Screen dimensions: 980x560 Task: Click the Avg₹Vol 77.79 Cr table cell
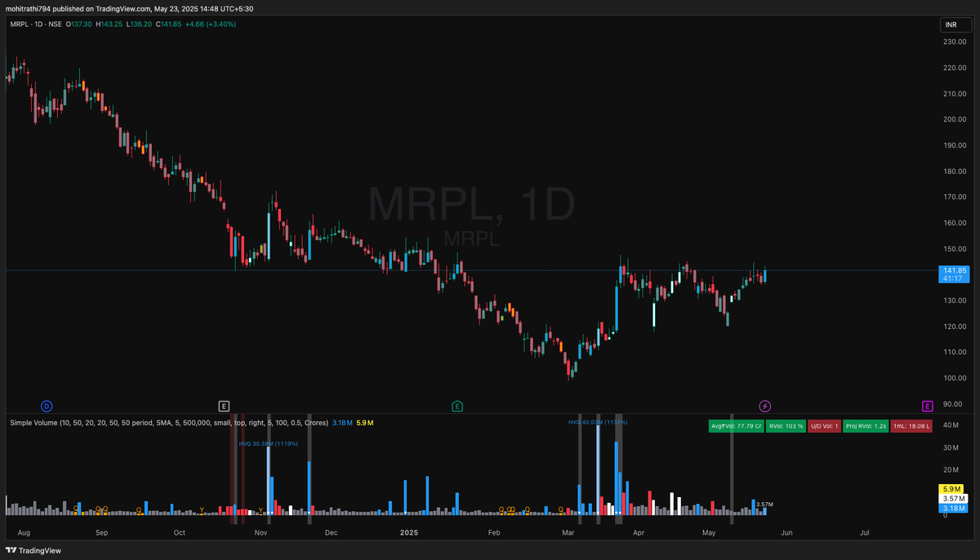(x=735, y=426)
